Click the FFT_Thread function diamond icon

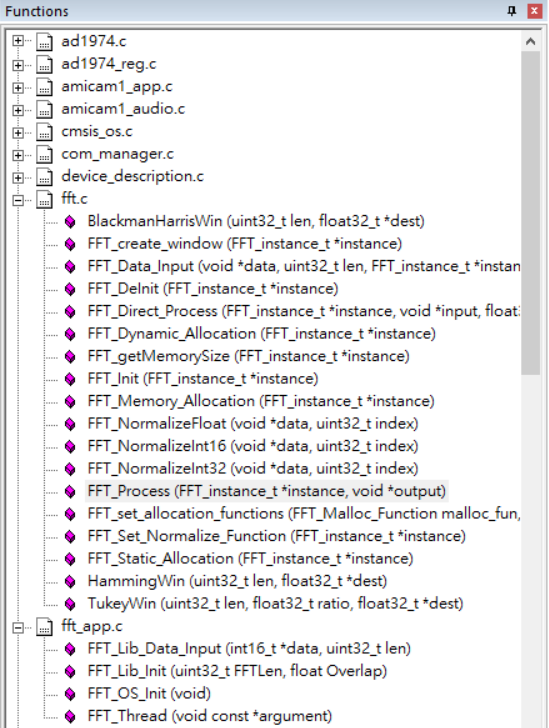[x=70, y=717]
